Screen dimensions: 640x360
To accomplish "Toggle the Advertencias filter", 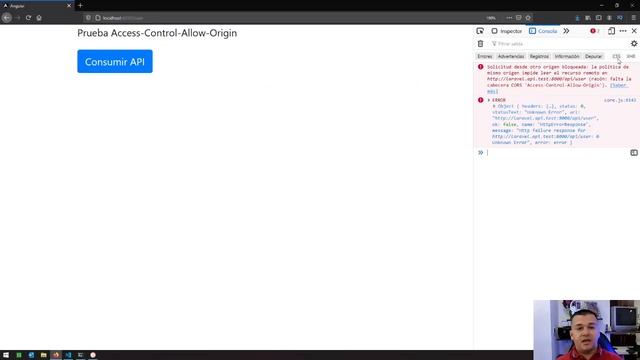I will (x=511, y=56).
